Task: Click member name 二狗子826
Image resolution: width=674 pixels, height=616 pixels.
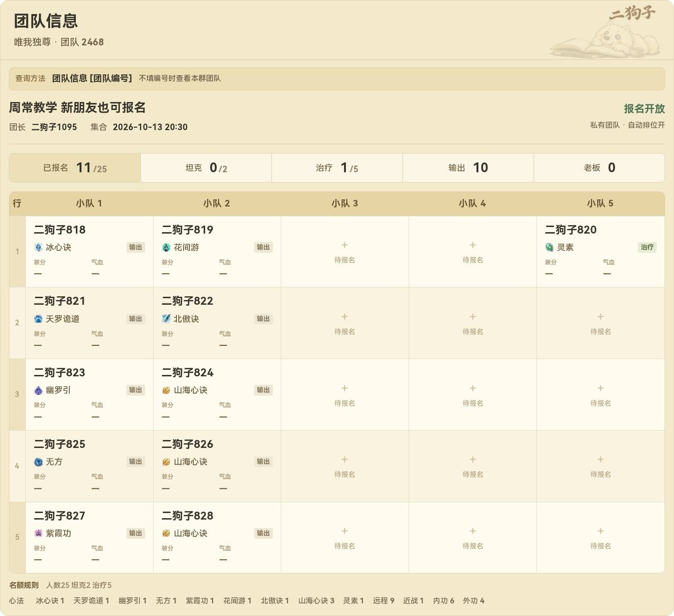Action: [x=187, y=444]
